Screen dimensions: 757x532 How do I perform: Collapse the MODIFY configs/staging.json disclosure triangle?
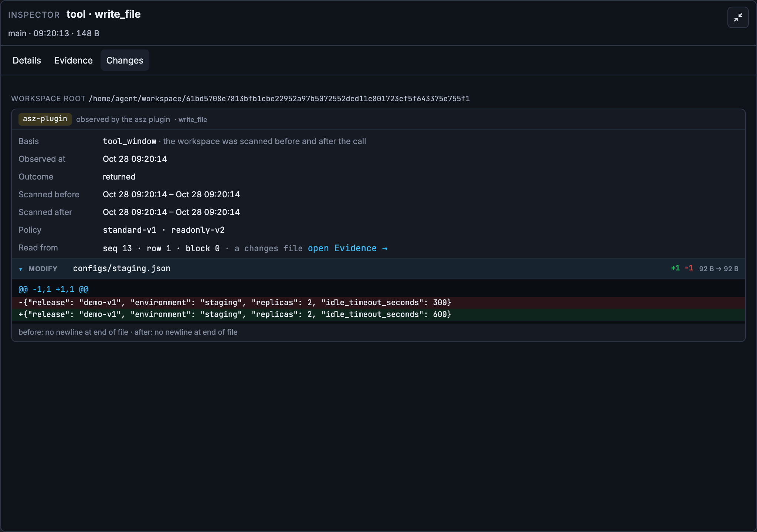(x=21, y=269)
